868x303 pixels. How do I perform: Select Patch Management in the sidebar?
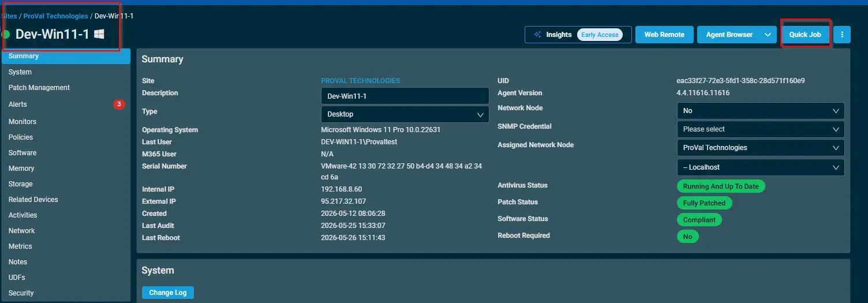tap(39, 88)
